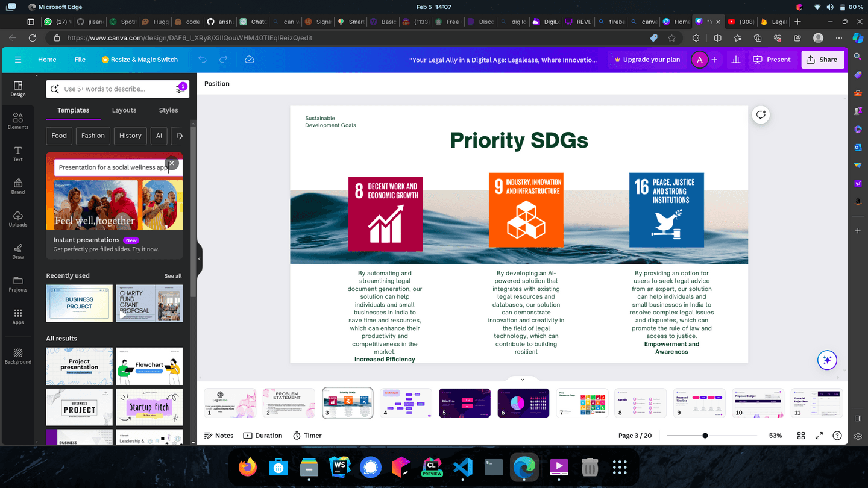Dismiss the Instant presentations promo card
This screenshot has width=868, height=488.
172,163
